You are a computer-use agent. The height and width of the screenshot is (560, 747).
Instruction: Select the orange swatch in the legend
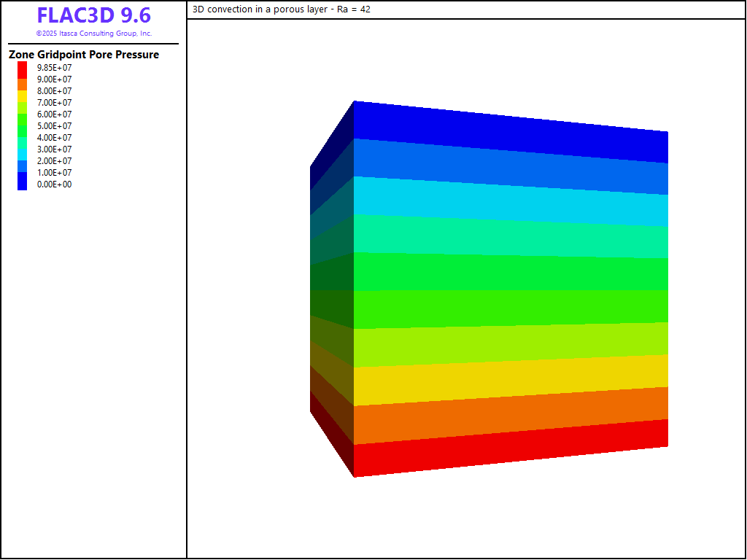(x=23, y=85)
